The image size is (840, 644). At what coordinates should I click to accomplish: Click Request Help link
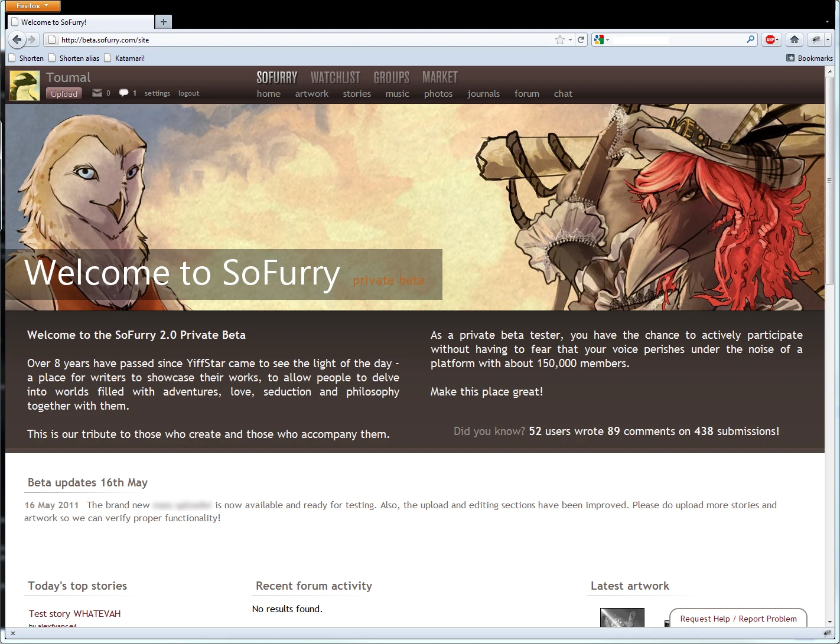[x=705, y=619]
